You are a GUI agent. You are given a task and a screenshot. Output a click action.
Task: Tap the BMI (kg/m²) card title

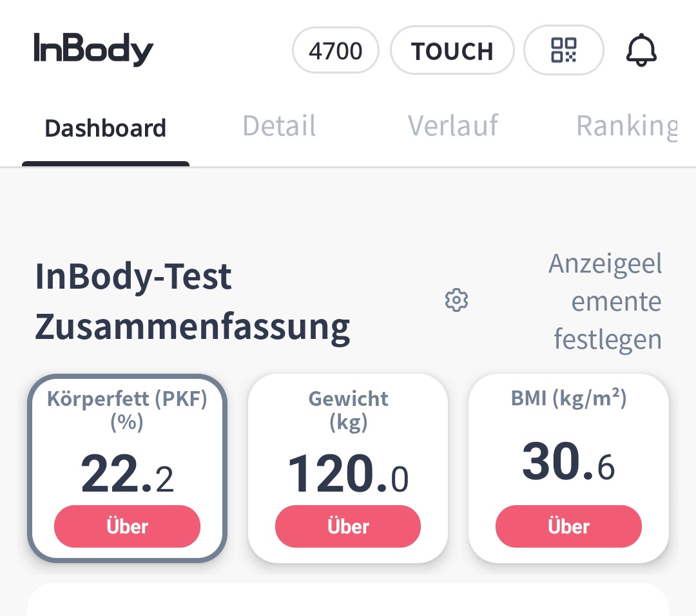568,399
